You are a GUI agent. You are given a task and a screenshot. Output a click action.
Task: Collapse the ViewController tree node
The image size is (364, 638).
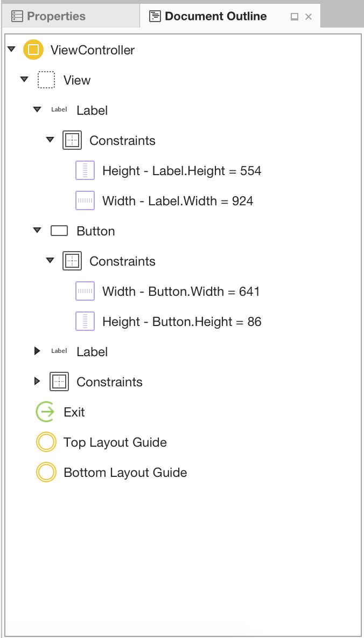[x=11, y=50]
